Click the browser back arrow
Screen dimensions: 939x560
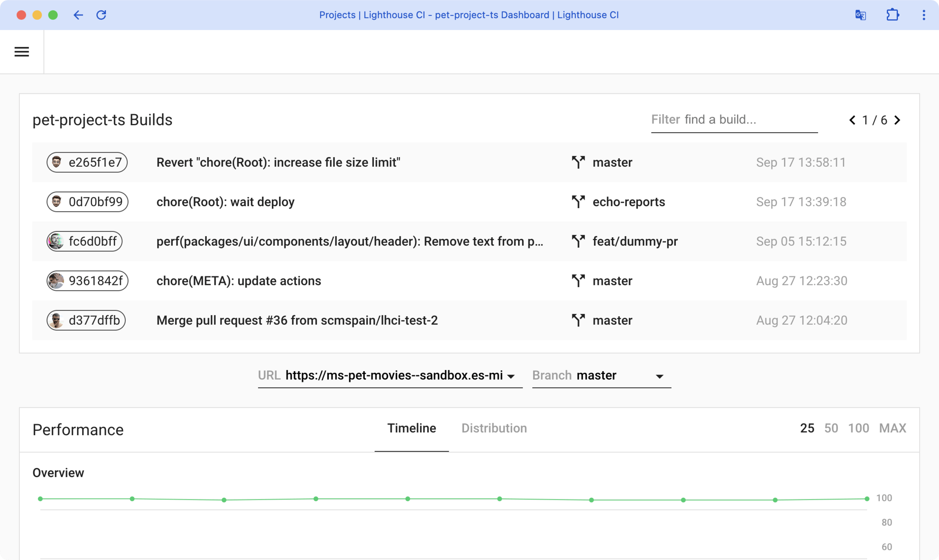click(78, 15)
